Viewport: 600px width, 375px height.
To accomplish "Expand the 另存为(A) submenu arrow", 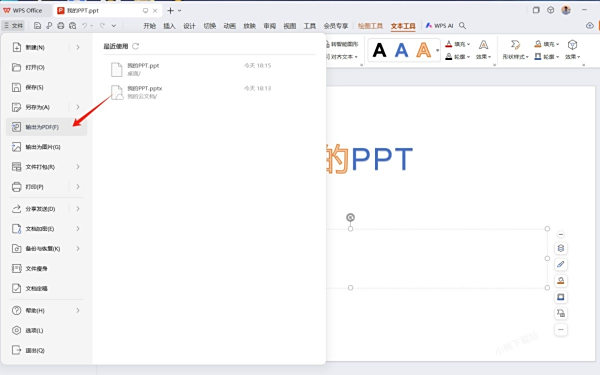I will click(78, 107).
